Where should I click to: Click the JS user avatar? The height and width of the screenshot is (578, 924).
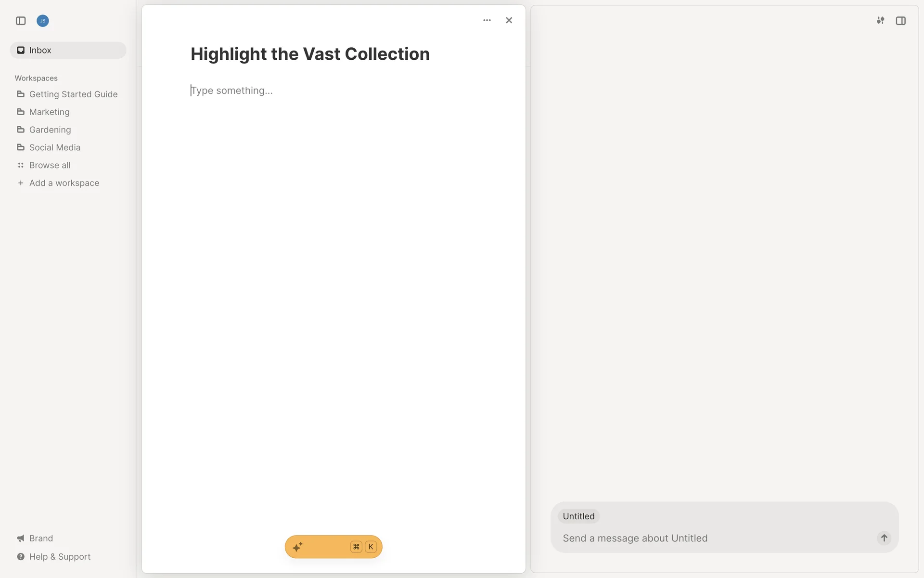click(x=43, y=21)
